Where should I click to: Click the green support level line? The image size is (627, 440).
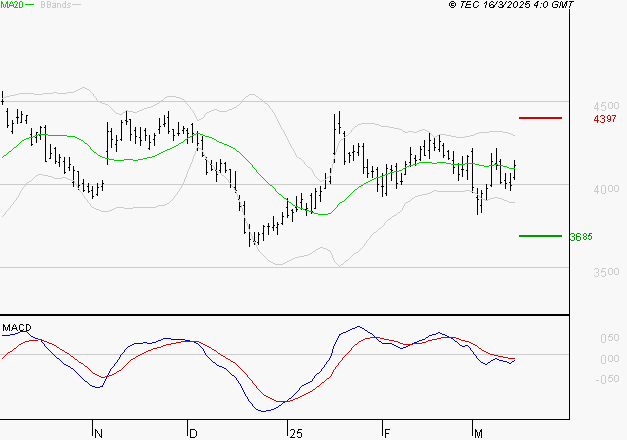tap(540, 236)
